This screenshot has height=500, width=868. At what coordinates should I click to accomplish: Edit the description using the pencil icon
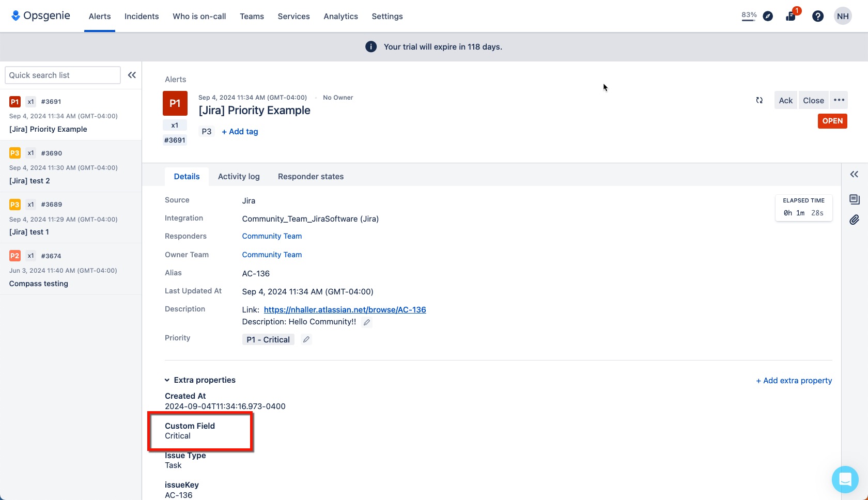(367, 322)
